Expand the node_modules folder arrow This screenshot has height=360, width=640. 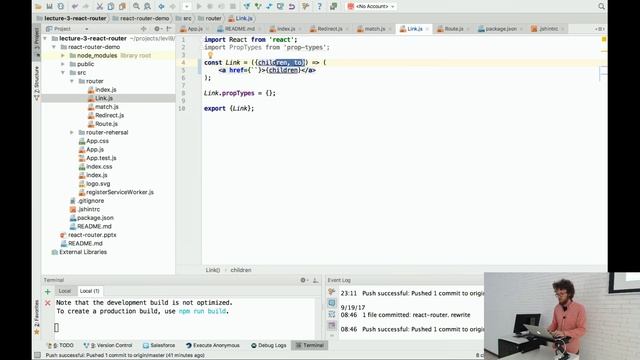pyautogui.click(x=63, y=56)
